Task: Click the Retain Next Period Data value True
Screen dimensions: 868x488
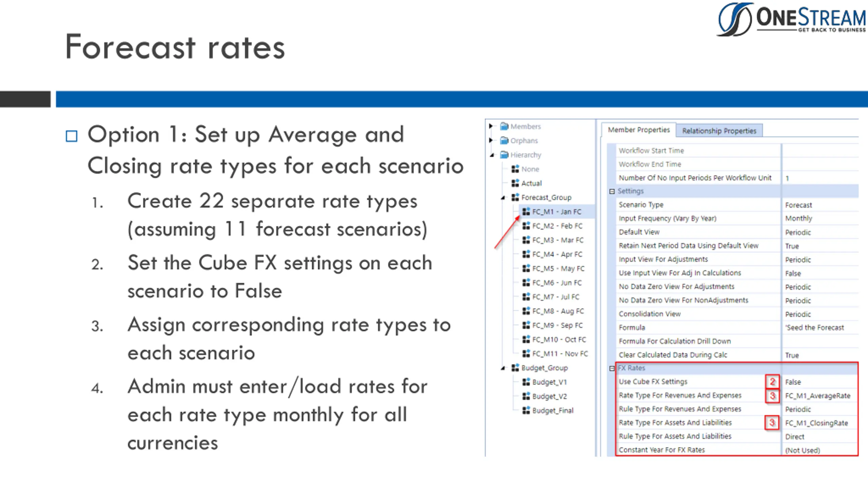Action: click(x=792, y=246)
